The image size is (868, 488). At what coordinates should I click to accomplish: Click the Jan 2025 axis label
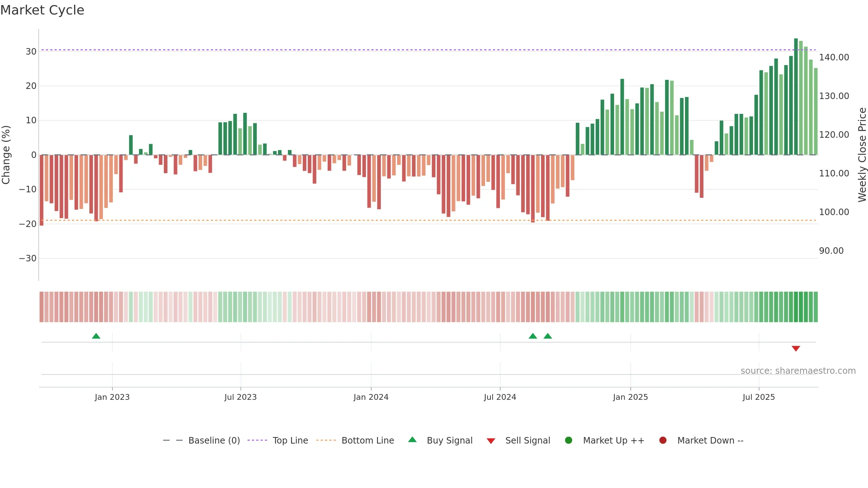click(630, 397)
